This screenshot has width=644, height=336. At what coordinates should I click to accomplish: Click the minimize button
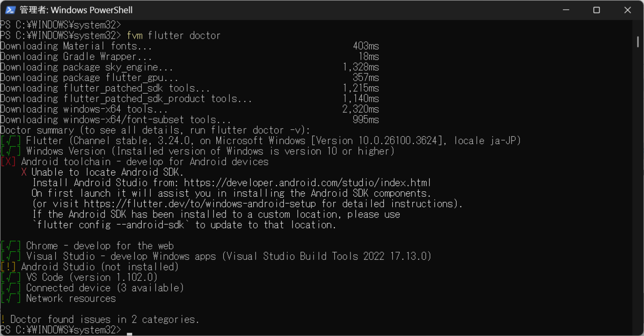[x=566, y=10]
